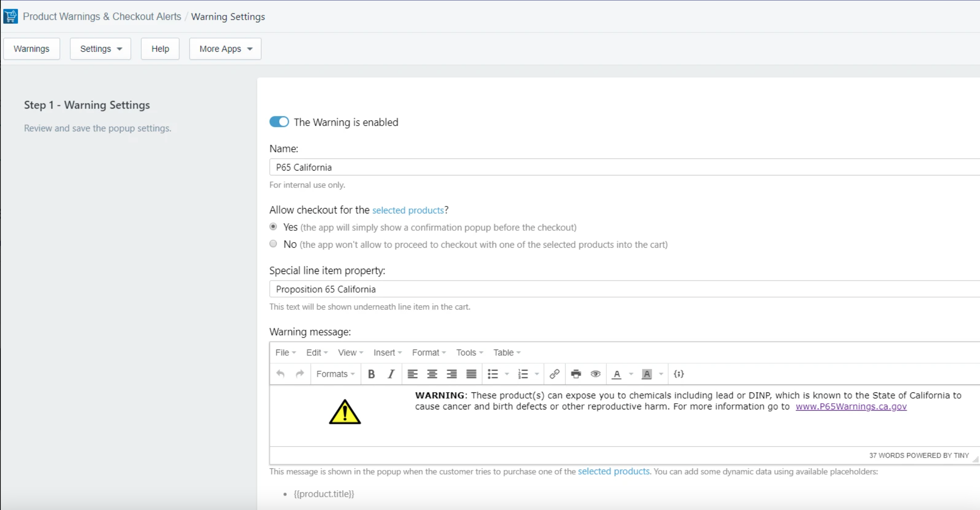Viewport: 980px width, 510px height.
Task: Align text right
Action: click(452, 374)
